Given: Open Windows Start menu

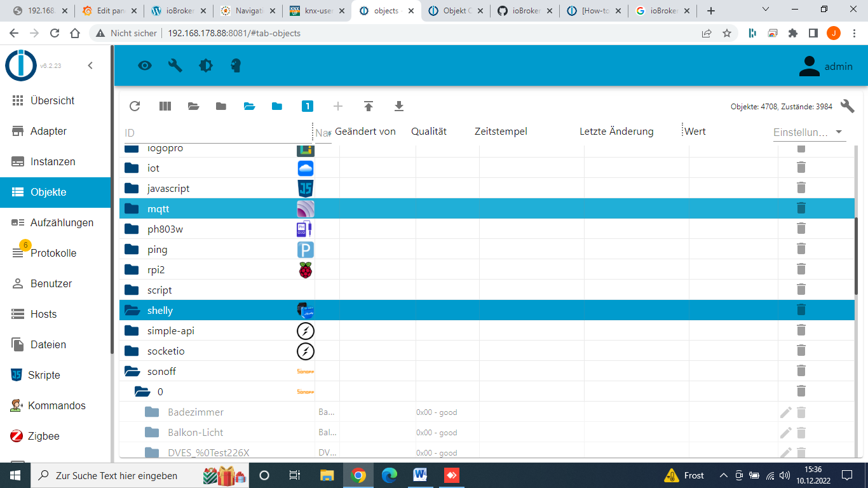Looking at the screenshot, I should coord(15,475).
